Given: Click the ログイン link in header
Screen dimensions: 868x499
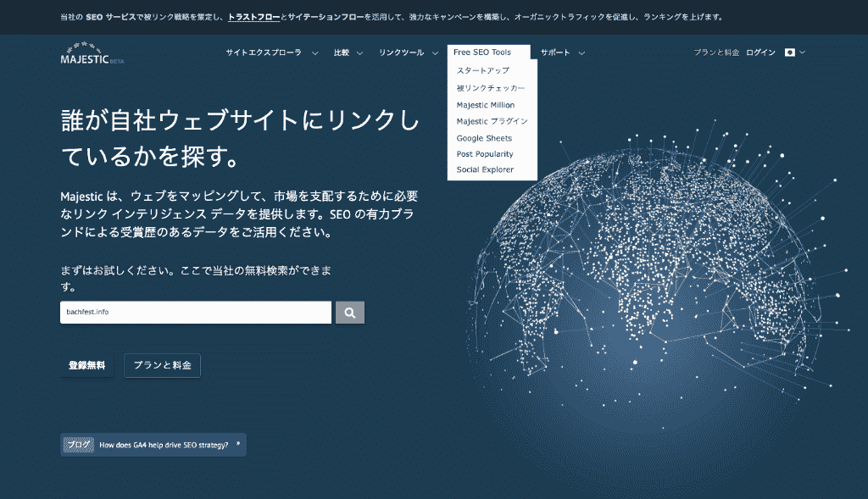Looking at the screenshot, I should tap(760, 53).
